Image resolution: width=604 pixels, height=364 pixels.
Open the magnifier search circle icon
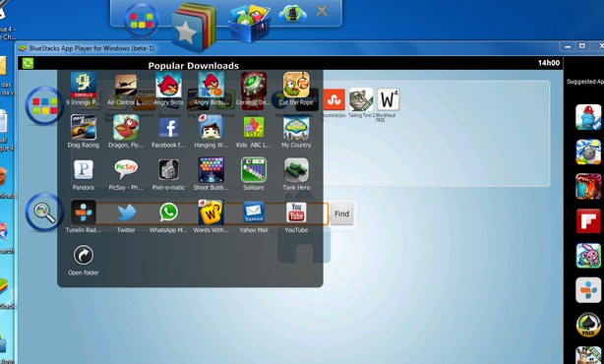[44, 212]
